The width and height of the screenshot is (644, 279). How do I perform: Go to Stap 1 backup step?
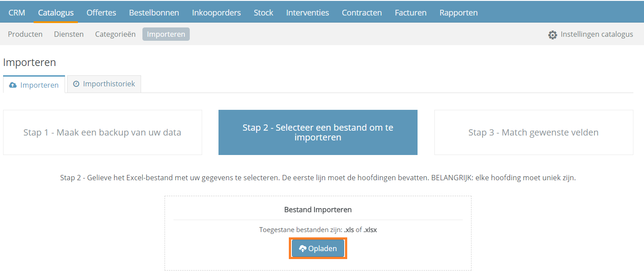(x=103, y=132)
